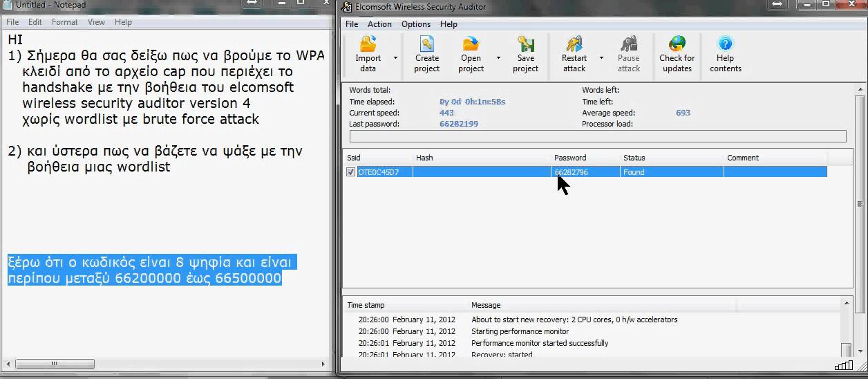This screenshot has width=868, height=379.
Task: Click the Last password value 66282199
Action: pyautogui.click(x=459, y=124)
